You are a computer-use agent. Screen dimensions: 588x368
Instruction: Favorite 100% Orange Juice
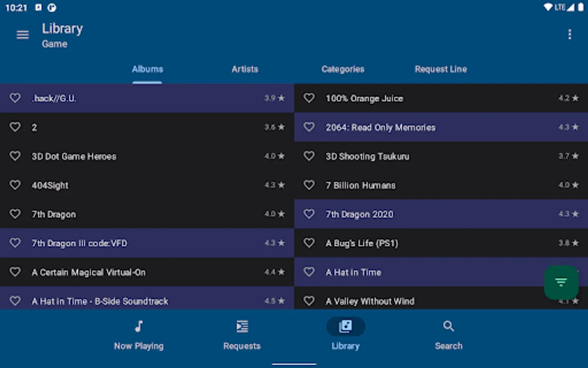coord(309,98)
